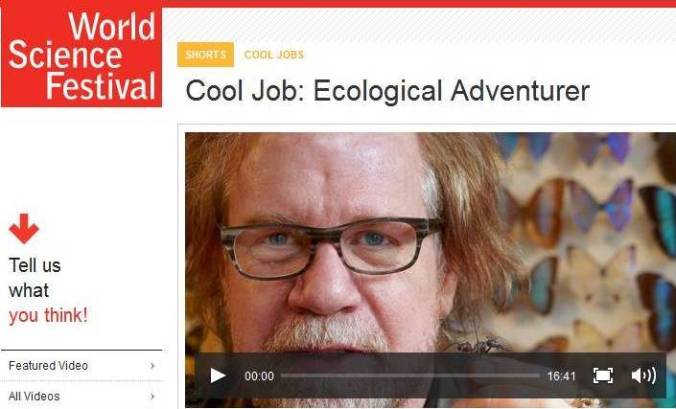Select the SHORTS category tag
The image size is (676, 409).
(206, 55)
